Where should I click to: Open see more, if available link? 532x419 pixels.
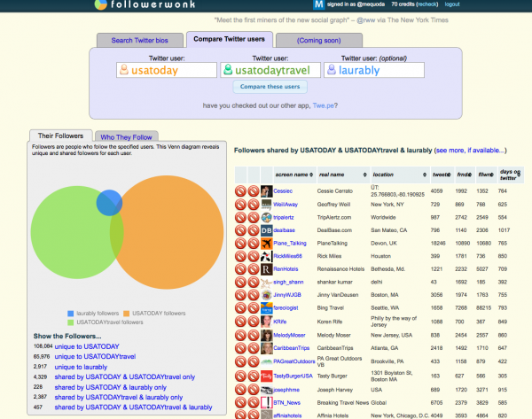(470, 151)
